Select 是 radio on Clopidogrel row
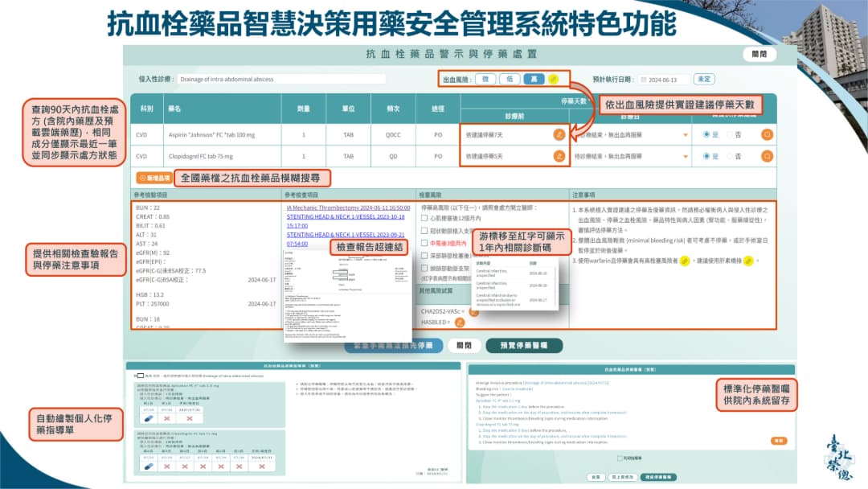 [706, 156]
